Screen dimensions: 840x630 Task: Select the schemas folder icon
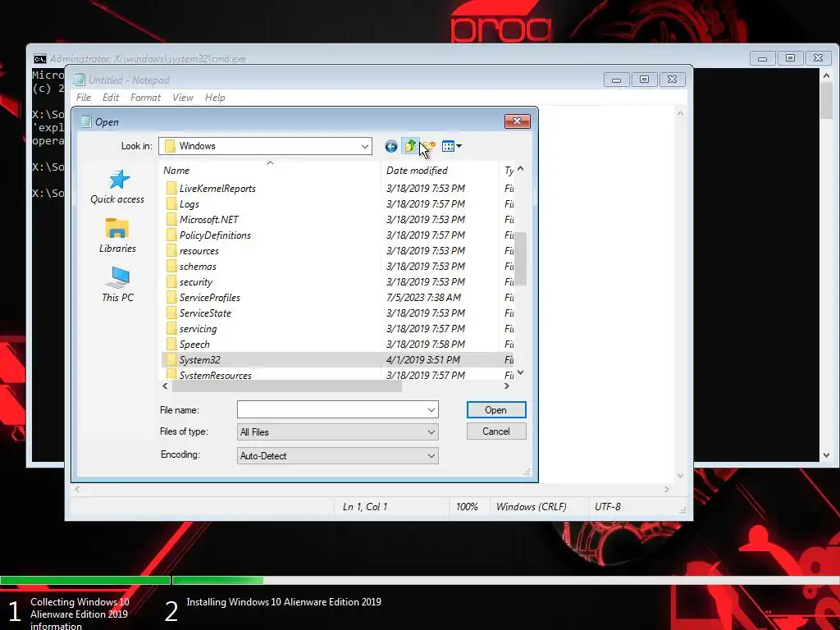(171, 266)
